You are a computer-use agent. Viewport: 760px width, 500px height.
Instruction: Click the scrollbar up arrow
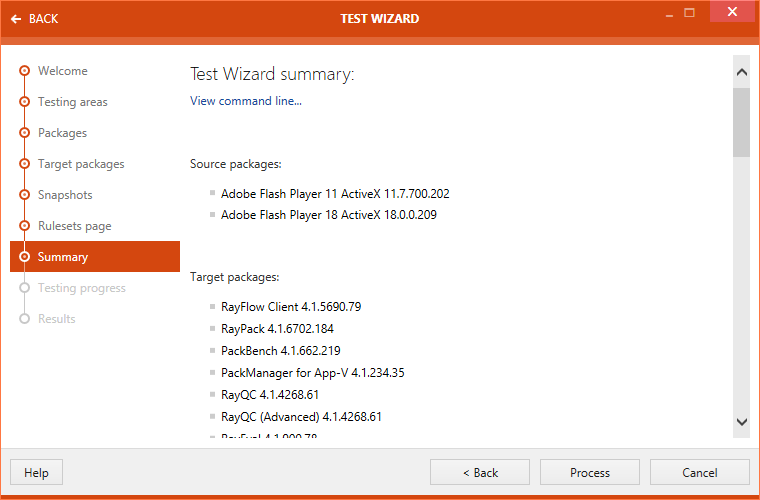pyautogui.click(x=742, y=72)
